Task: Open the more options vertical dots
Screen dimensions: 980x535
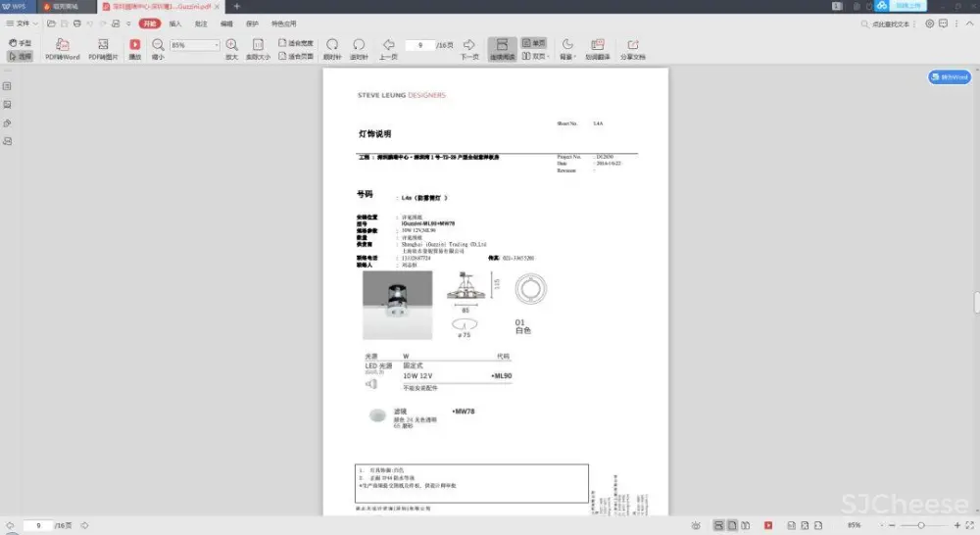Action: [956, 24]
